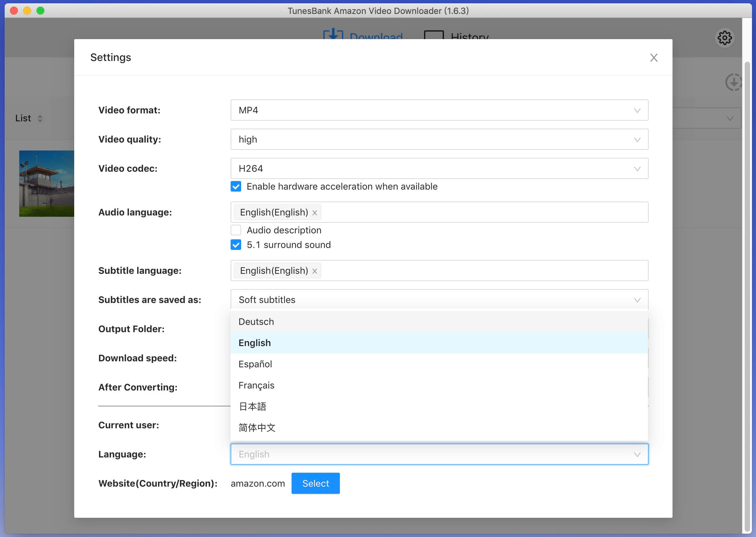Click the Current user label
The image size is (756, 537).
tap(129, 425)
